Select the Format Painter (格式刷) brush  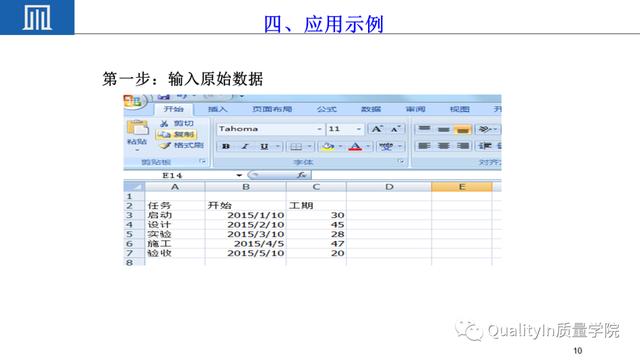click(x=182, y=145)
